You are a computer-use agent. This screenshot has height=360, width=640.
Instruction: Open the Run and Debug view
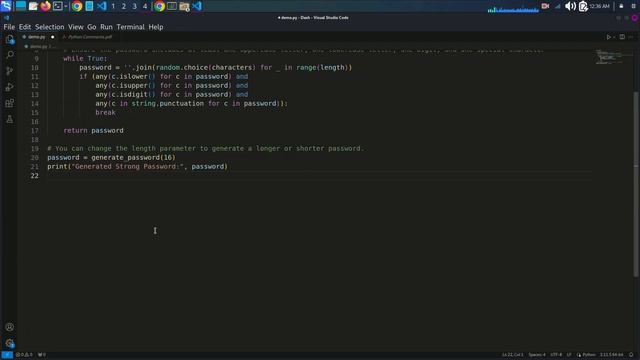coord(9,87)
